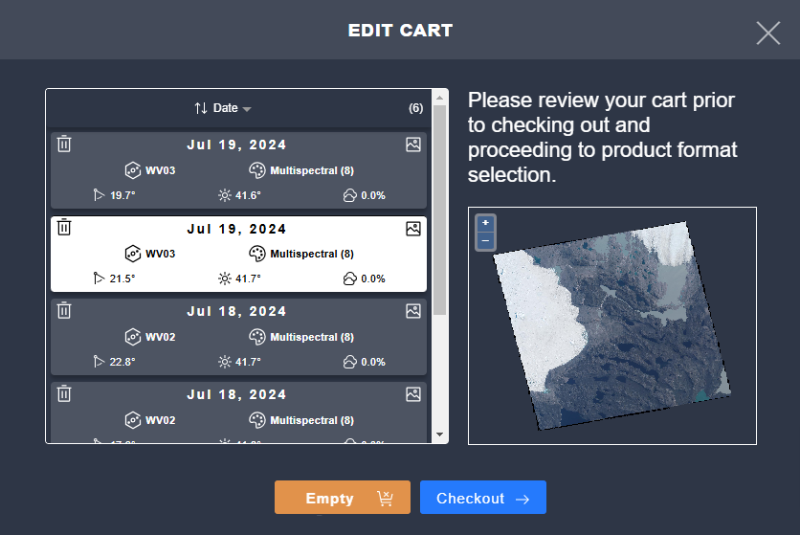
Task: Select the Jul 18 WV02 22.8° cart item
Action: click(238, 337)
